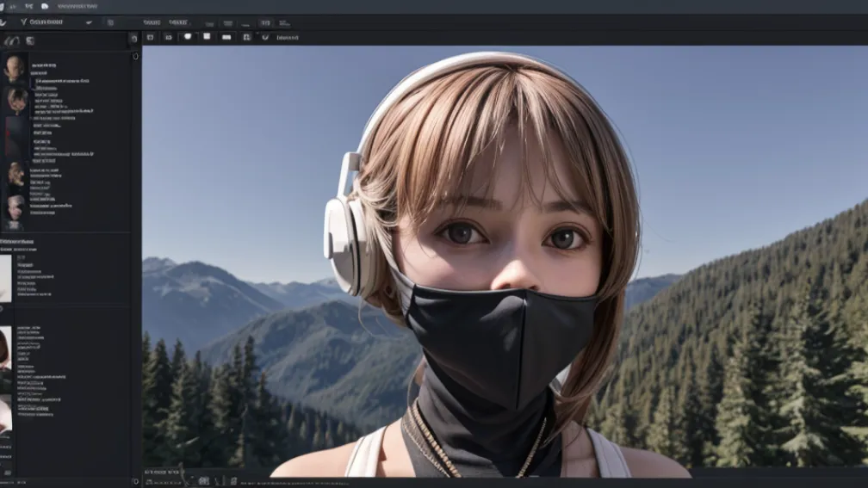
Task: Click the brush-stroke icon above the left panel
Action: [11, 40]
